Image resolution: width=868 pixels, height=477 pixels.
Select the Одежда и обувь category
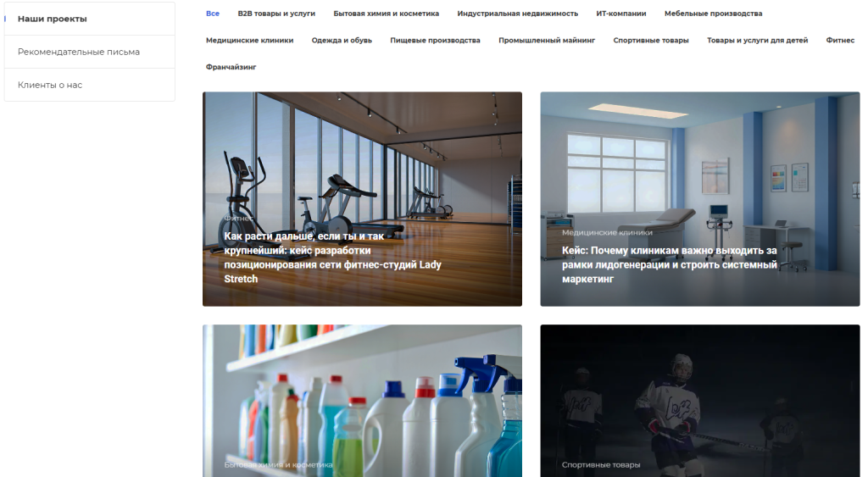point(342,41)
